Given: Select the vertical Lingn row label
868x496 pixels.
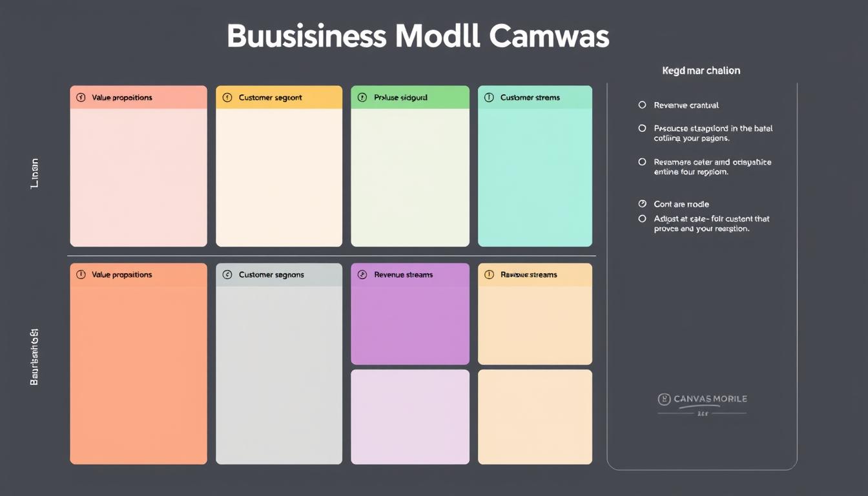Looking at the screenshot, I should [35, 173].
